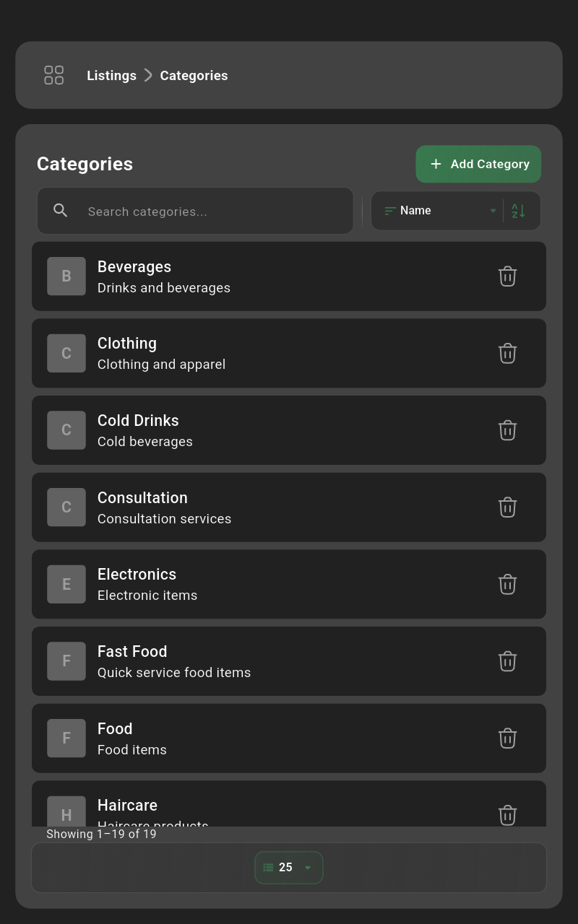Toggle the A–Z sort direction icon

[x=518, y=210]
